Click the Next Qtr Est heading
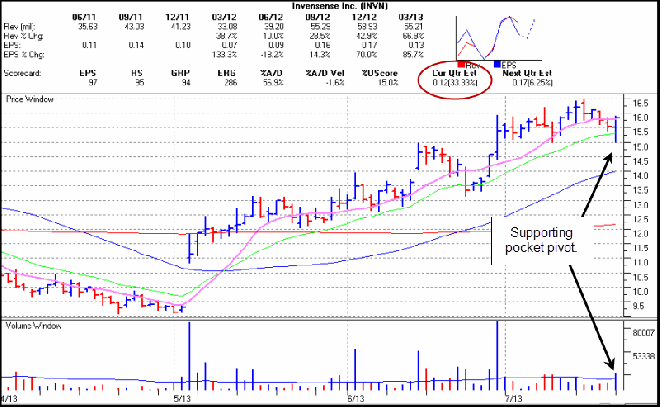Image resolution: width=660 pixels, height=407 pixels. [x=527, y=73]
